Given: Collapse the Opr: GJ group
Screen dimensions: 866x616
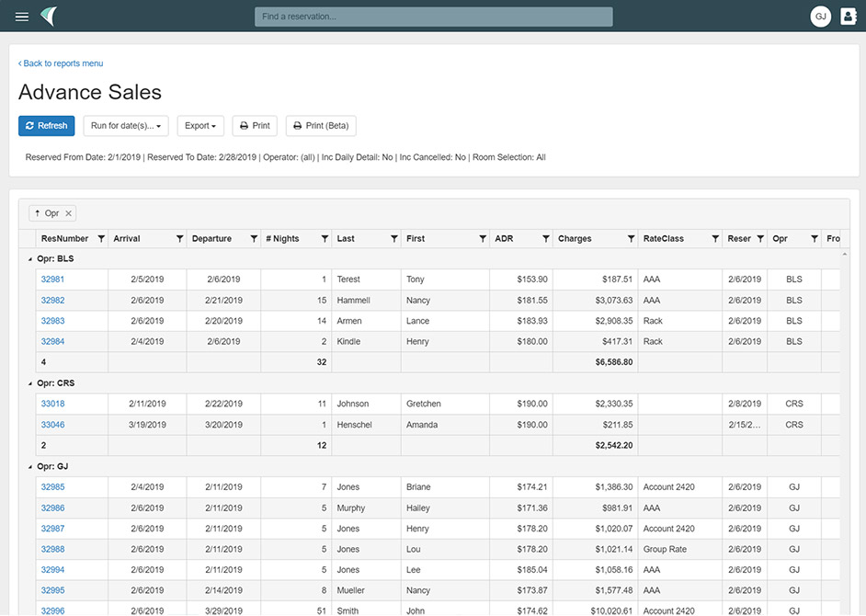Looking at the screenshot, I should (x=29, y=467).
